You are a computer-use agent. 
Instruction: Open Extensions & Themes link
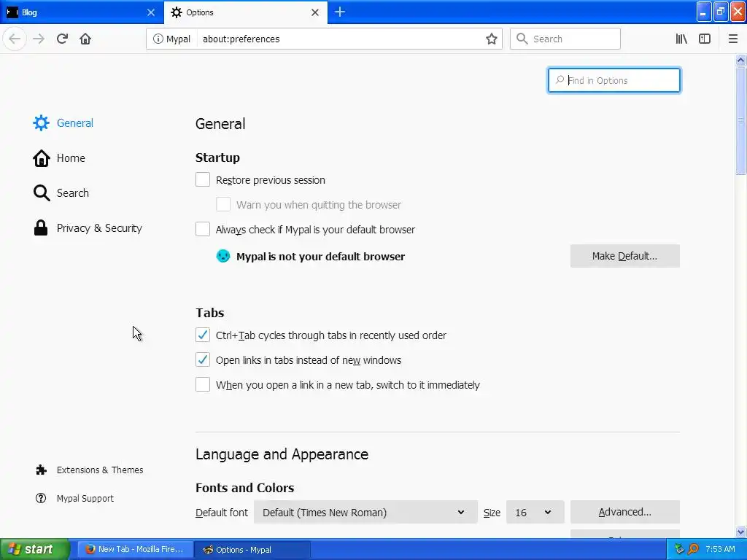99,470
